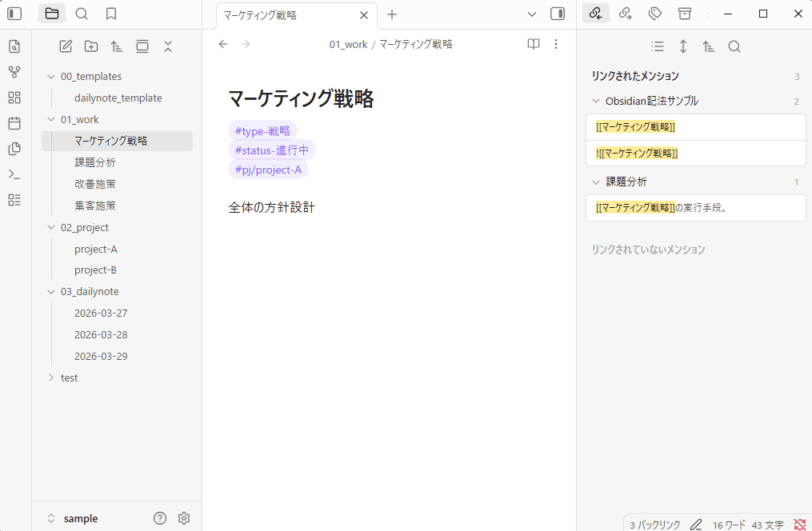Create a new note
The height and width of the screenshot is (531, 812).
point(66,46)
